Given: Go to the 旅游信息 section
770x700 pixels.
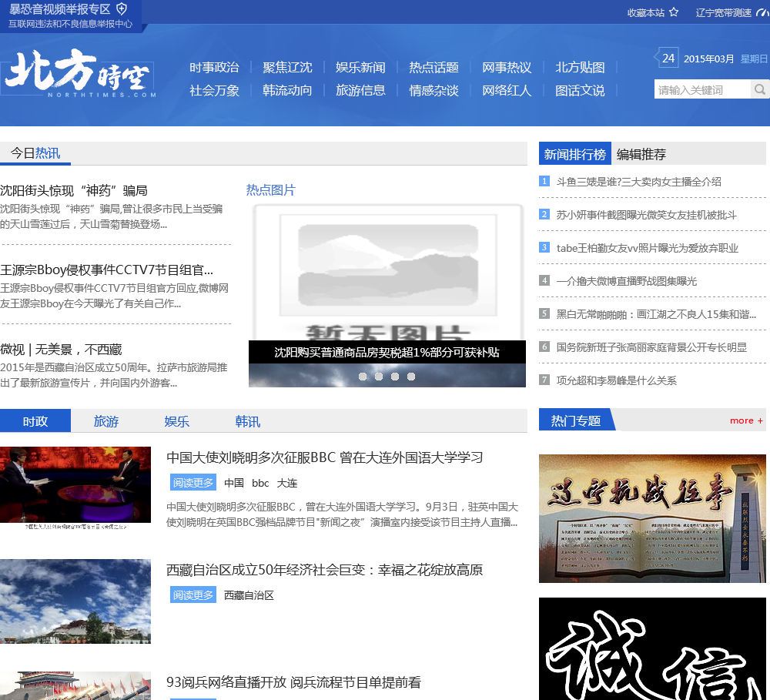Looking at the screenshot, I should coord(360,90).
